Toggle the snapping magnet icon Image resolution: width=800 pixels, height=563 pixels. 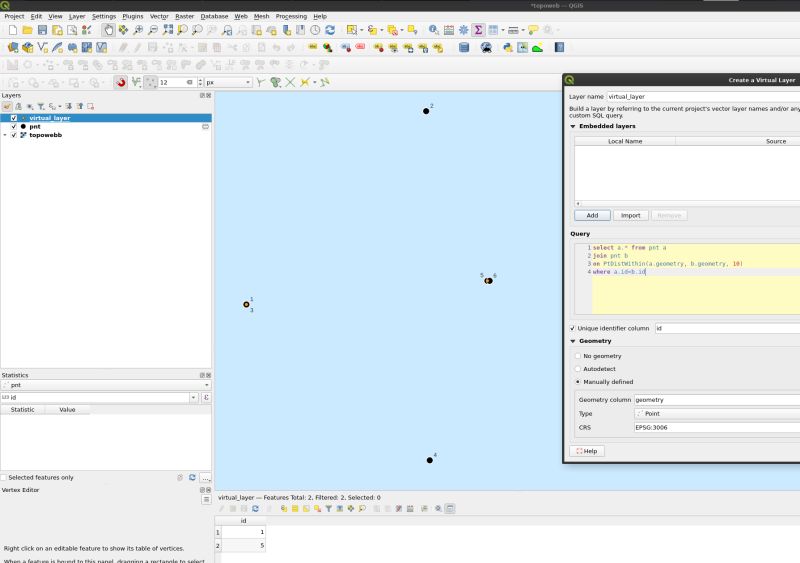point(120,82)
